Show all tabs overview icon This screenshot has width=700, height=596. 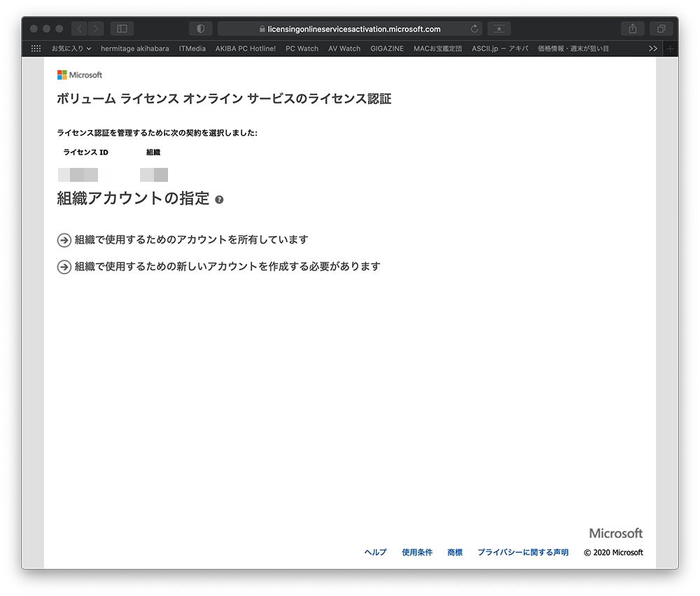pyautogui.click(x=661, y=29)
